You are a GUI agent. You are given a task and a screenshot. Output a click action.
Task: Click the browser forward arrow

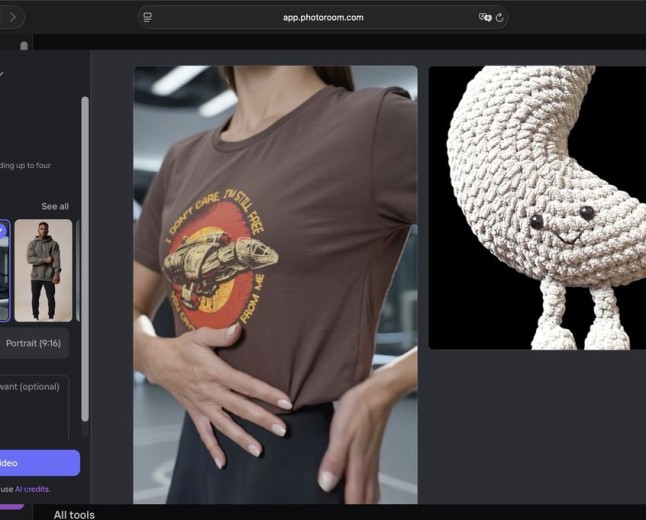[x=13, y=17]
